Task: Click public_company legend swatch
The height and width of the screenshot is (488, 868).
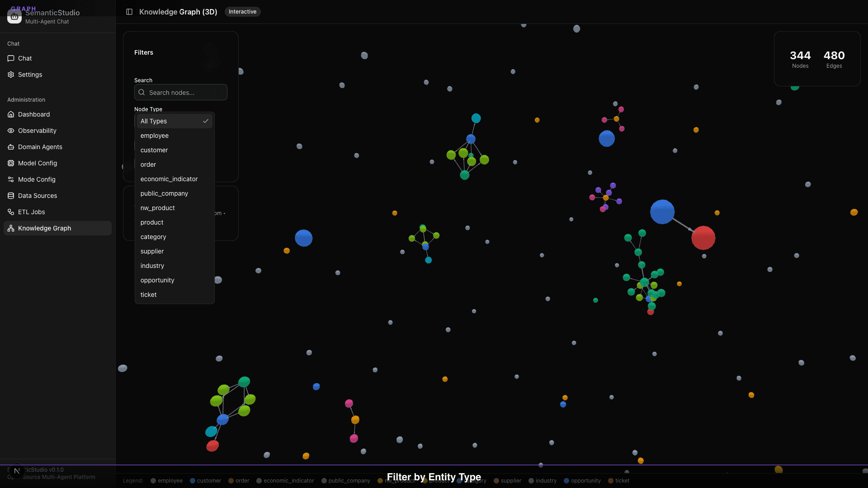Action: coord(324,481)
